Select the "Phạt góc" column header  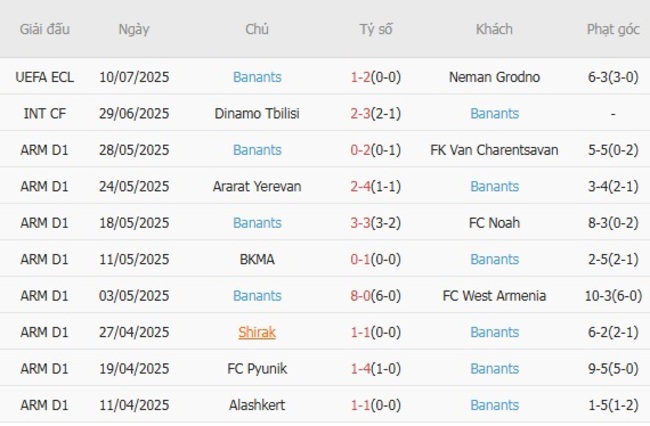point(613,29)
